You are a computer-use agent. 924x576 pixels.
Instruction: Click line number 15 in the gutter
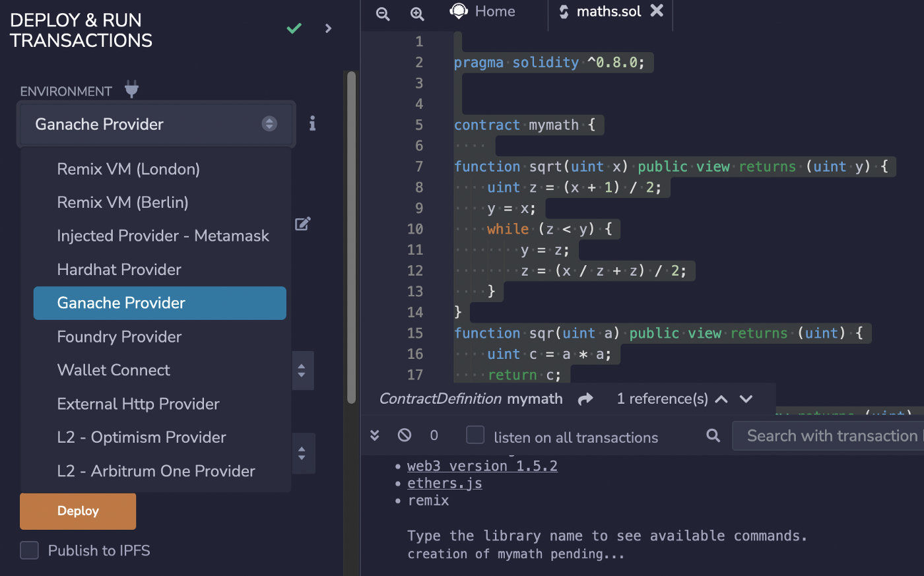tap(415, 333)
